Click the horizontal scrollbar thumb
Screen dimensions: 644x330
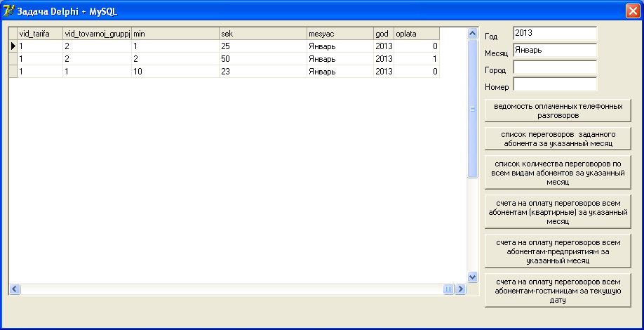(x=448, y=289)
